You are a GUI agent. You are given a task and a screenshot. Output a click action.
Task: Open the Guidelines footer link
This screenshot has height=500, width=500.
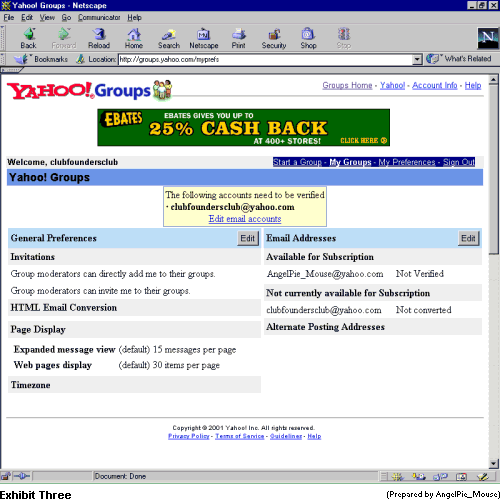coord(286,436)
